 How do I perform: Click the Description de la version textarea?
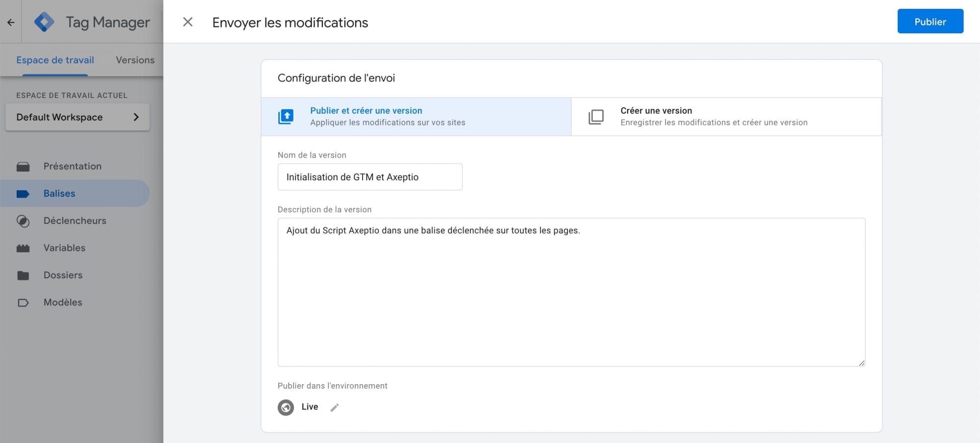571,292
